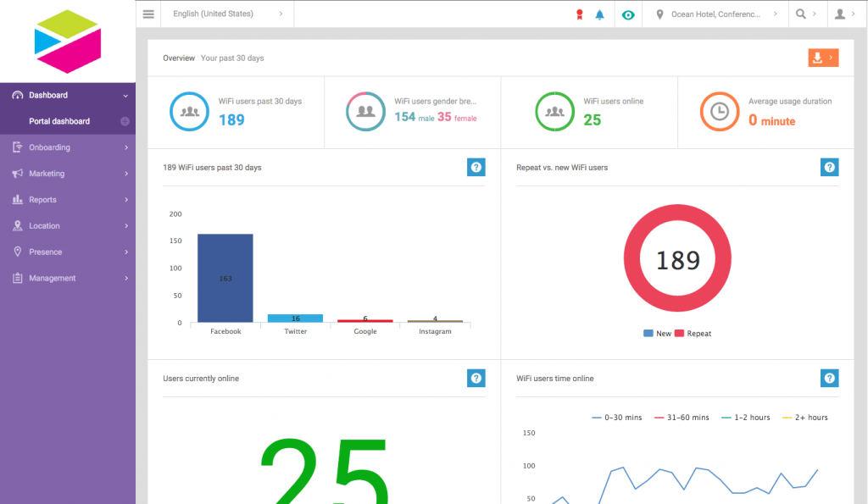Toggle the 2+ hours legend series
The image size is (868, 504).
(x=805, y=418)
